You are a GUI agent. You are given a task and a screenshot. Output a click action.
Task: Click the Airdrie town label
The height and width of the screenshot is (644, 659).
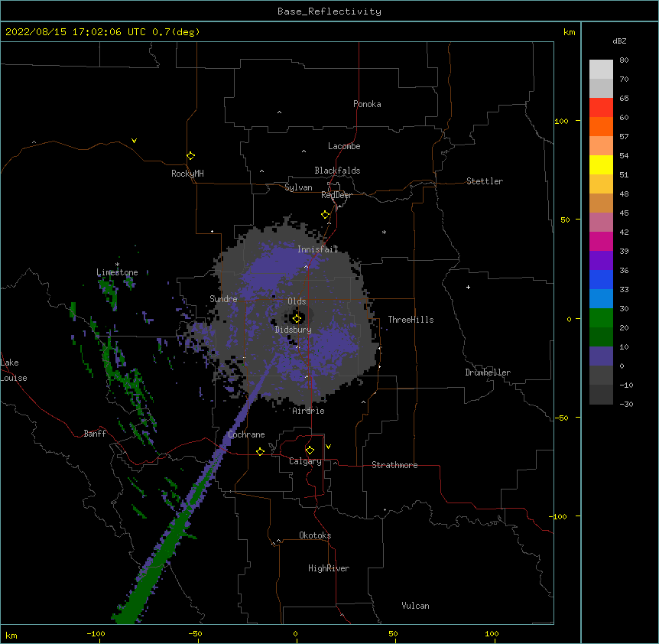309,411
